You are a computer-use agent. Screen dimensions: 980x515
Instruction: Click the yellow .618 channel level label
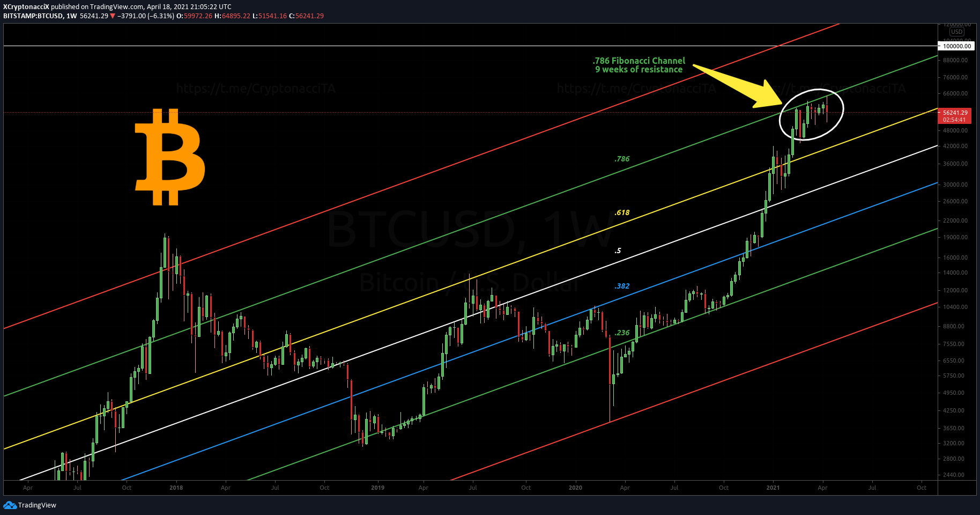coord(622,212)
